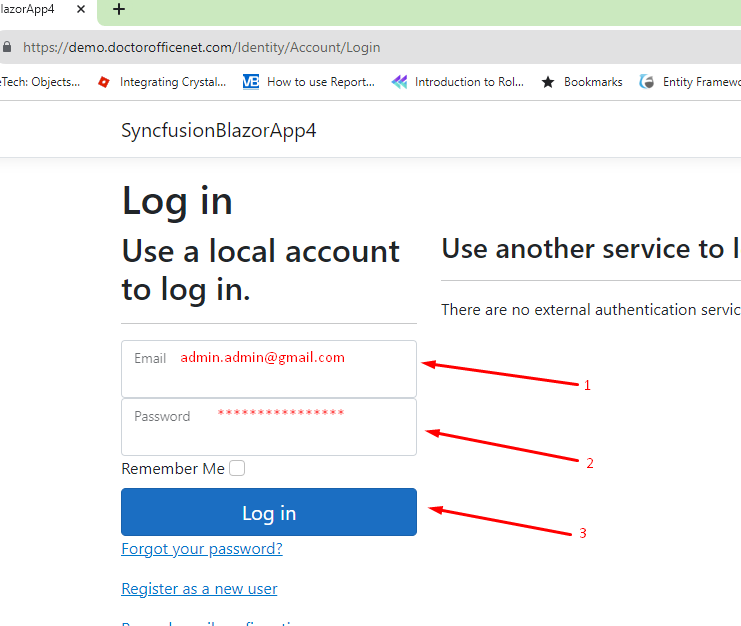
Task: Open the 'Forgot your password?' link
Action: [201, 549]
